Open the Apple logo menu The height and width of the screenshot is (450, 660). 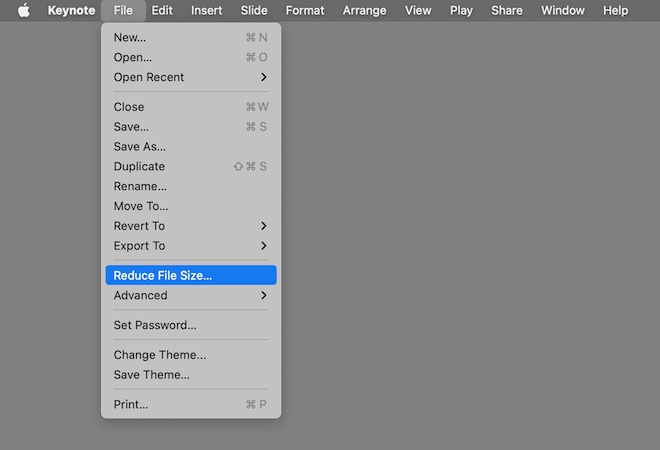tap(24, 11)
